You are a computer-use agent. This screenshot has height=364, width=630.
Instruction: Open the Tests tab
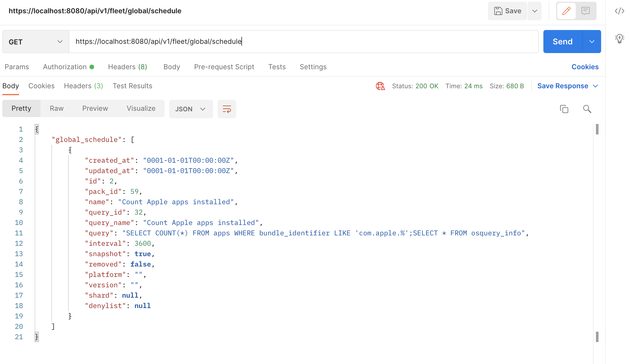click(x=277, y=67)
